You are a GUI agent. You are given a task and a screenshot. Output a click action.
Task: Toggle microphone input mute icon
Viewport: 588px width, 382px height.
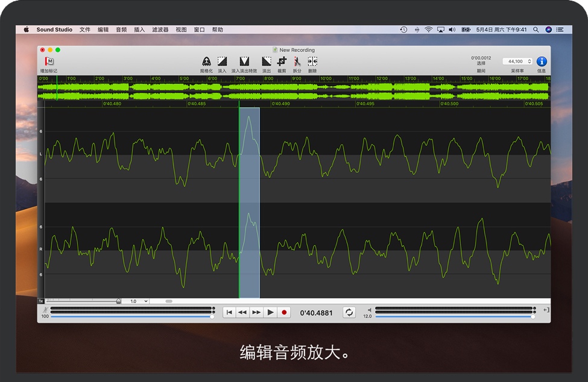[45, 310]
